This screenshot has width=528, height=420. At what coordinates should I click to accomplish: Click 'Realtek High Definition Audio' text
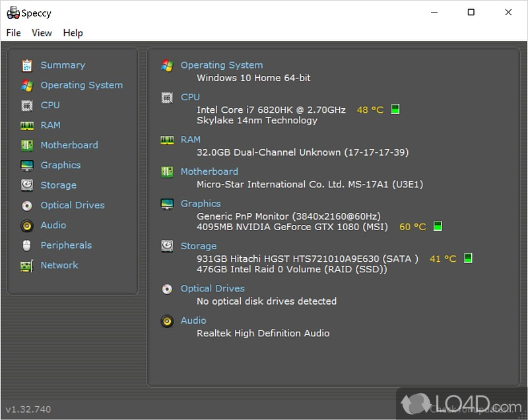263,333
